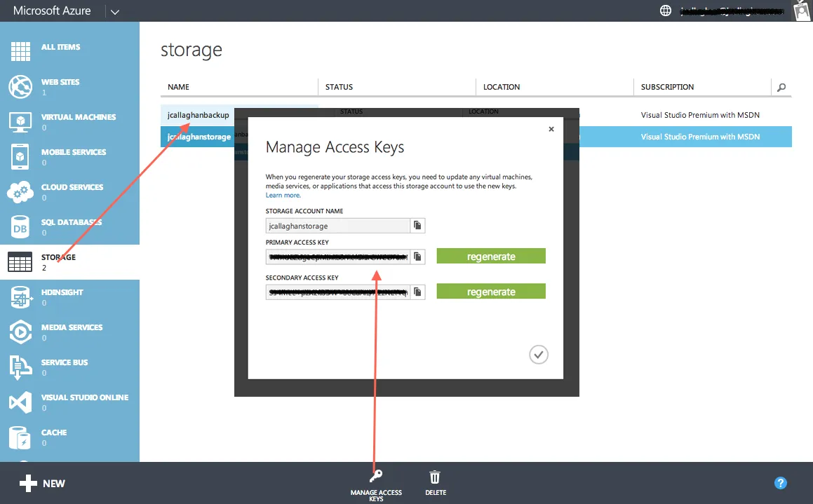Expand the Microsoft Azure dropdown chevron
This screenshot has height=504, width=813.
115,11
